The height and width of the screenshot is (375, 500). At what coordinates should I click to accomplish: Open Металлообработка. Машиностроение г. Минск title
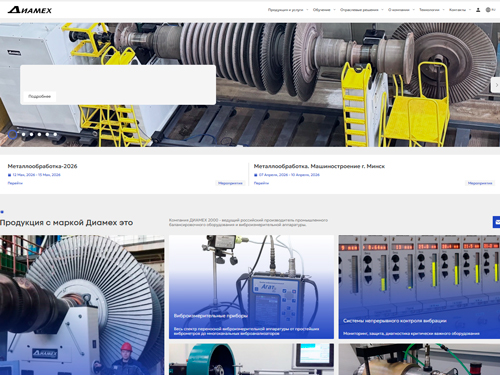(x=319, y=166)
